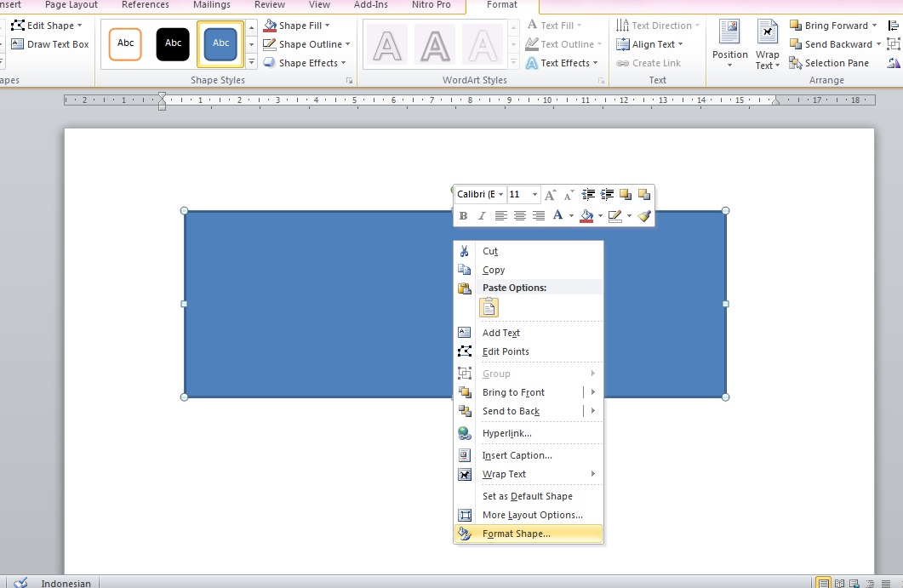Switch to Full Screen Reading view
Image resolution: width=903 pixels, height=588 pixels.
click(840, 582)
